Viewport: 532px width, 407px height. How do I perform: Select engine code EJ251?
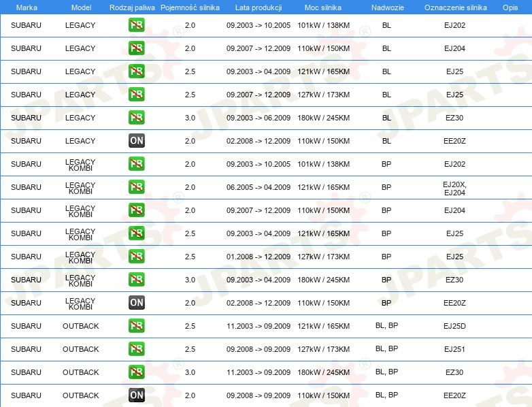click(x=454, y=349)
